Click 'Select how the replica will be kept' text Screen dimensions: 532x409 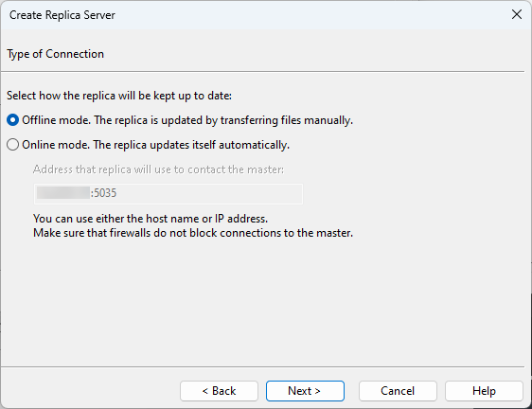(119, 96)
